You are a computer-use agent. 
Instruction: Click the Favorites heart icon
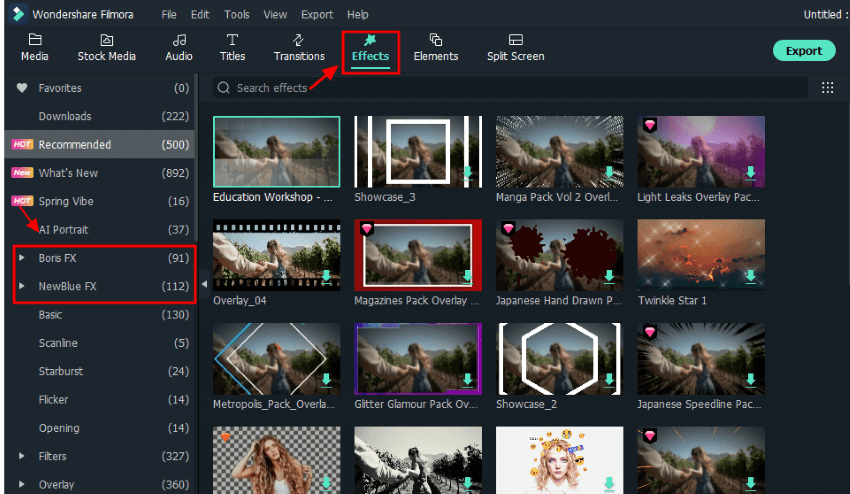[22, 87]
